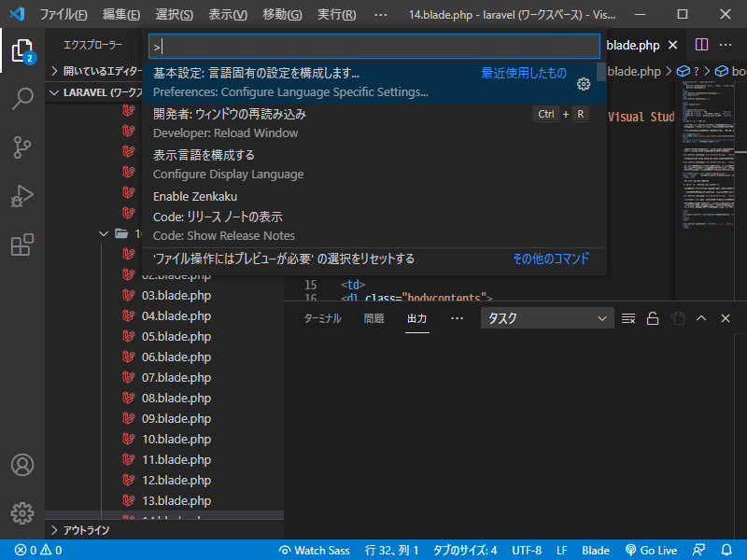Run Code: リリース ノートの表示 command

pyautogui.click(x=374, y=226)
